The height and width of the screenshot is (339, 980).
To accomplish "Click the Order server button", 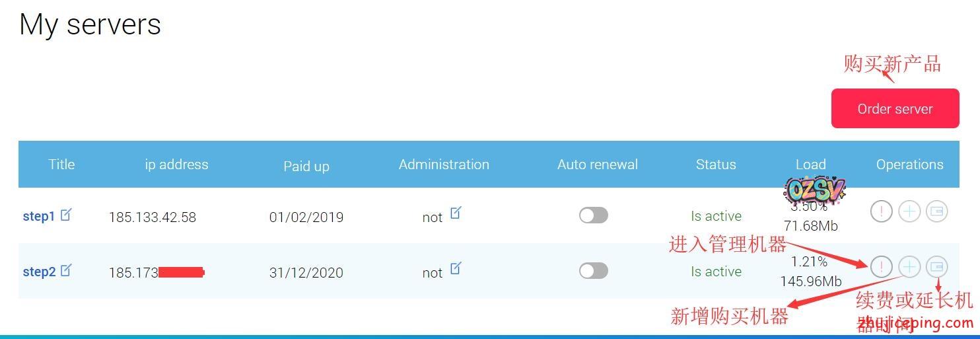I will coord(895,109).
